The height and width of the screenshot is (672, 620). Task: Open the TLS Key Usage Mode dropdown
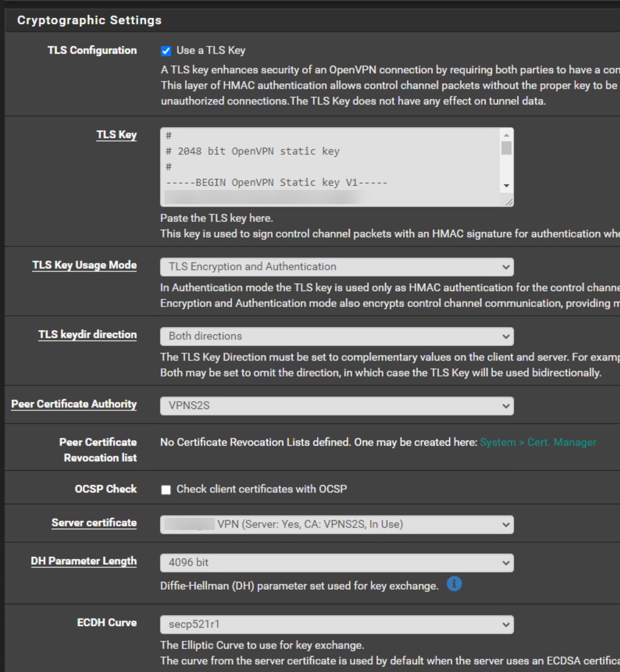337,267
